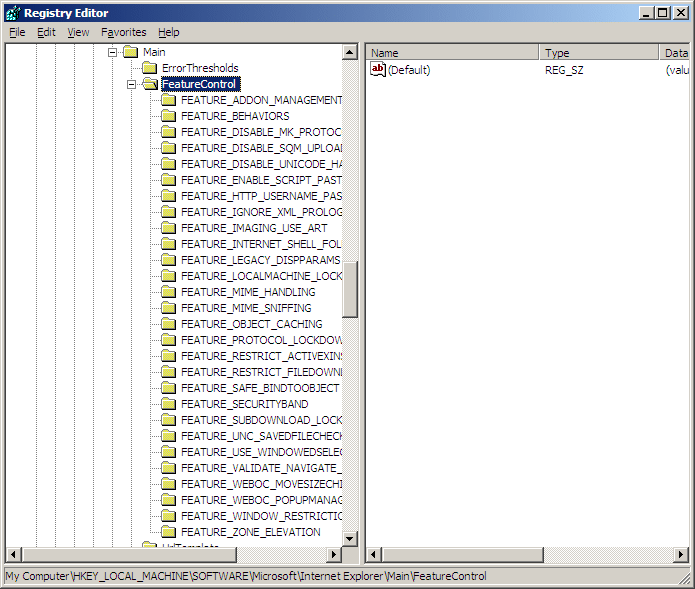Click the FEATURE_IGNORE_XML_PROLOG folder icon
This screenshot has height=589, width=695.
coord(169,212)
